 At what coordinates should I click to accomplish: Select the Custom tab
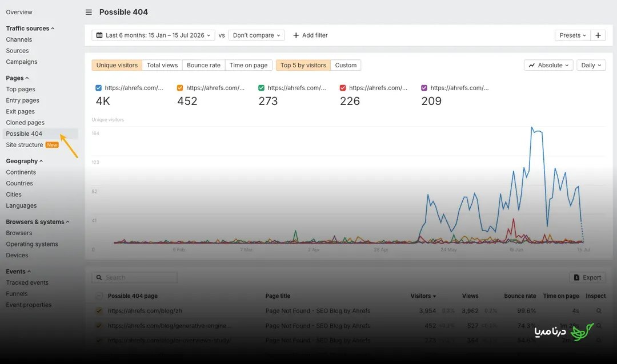(x=346, y=65)
